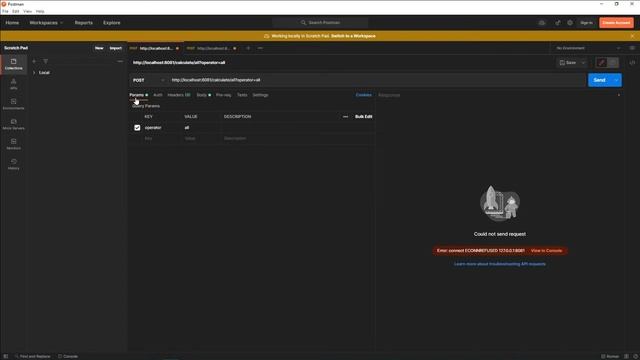Viewport: 640px width, 360px height.
Task: Click the New button in Scratch Pad
Action: (x=99, y=48)
